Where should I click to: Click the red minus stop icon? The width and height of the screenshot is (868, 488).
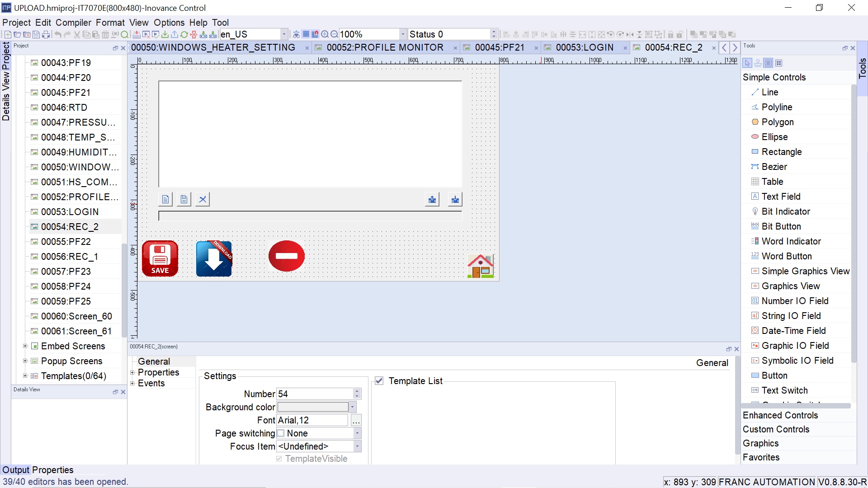click(x=286, y=256)
